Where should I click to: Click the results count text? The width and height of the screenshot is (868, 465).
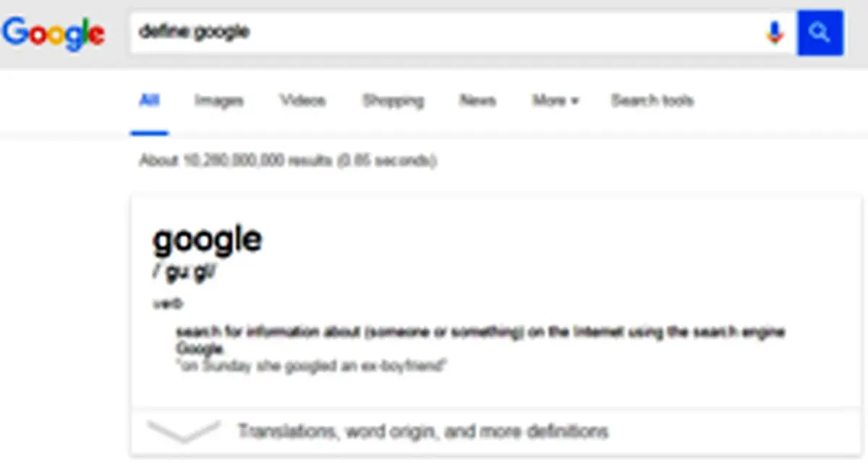[x=287, y=161]
